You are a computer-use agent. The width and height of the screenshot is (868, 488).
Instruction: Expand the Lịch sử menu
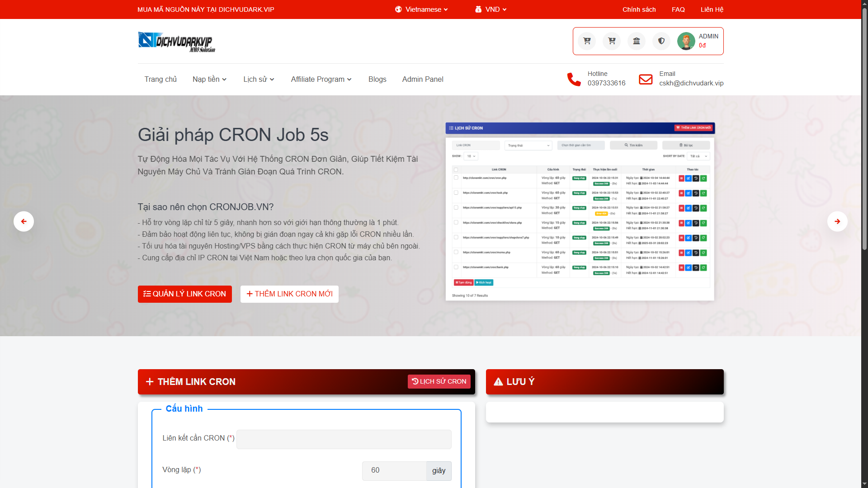(259, 80)
